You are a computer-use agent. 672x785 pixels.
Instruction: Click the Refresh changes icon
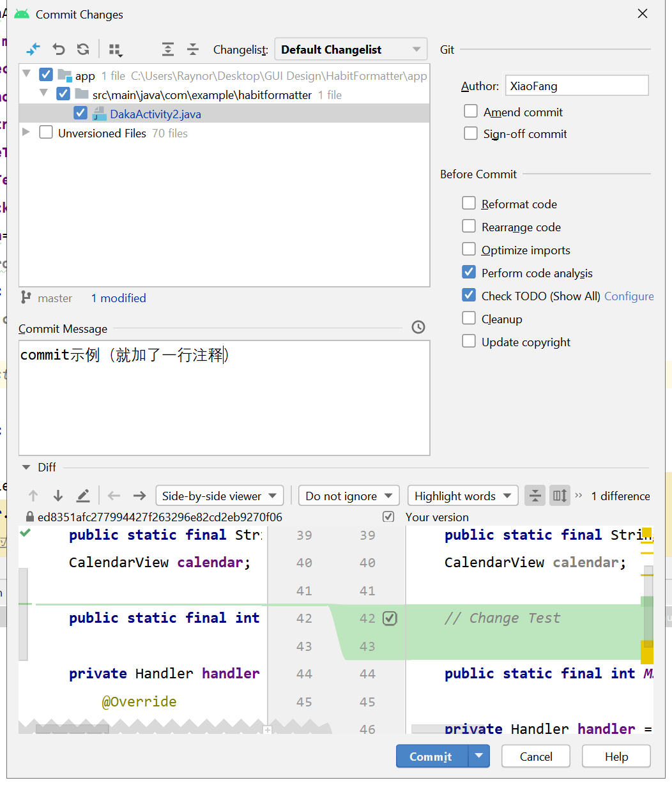[x=83, y=49]
